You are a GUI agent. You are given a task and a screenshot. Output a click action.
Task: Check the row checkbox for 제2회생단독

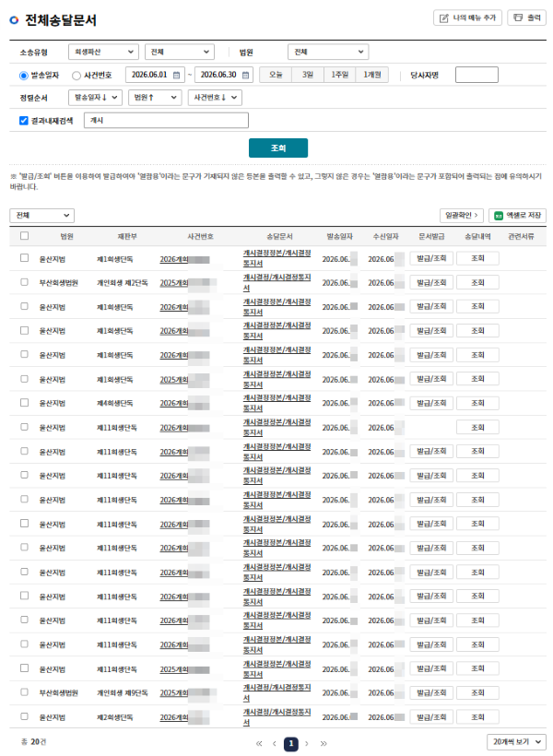click(x=25, y=716)
